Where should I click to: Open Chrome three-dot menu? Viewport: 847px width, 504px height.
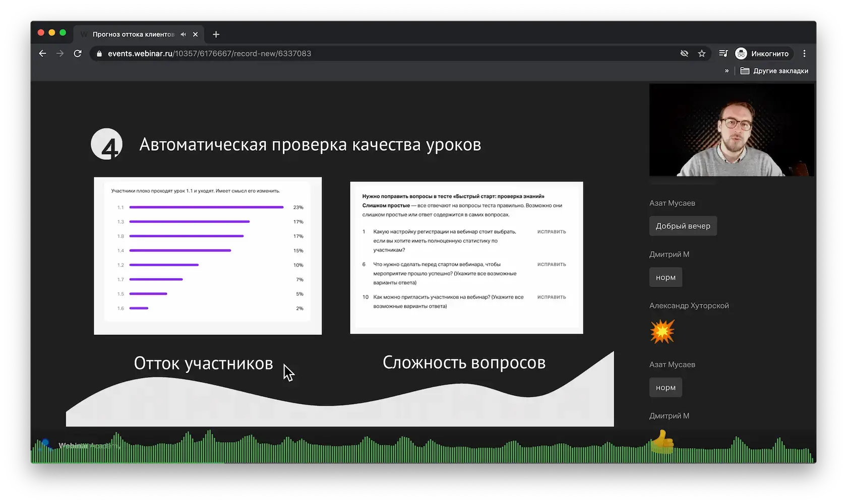804,53
